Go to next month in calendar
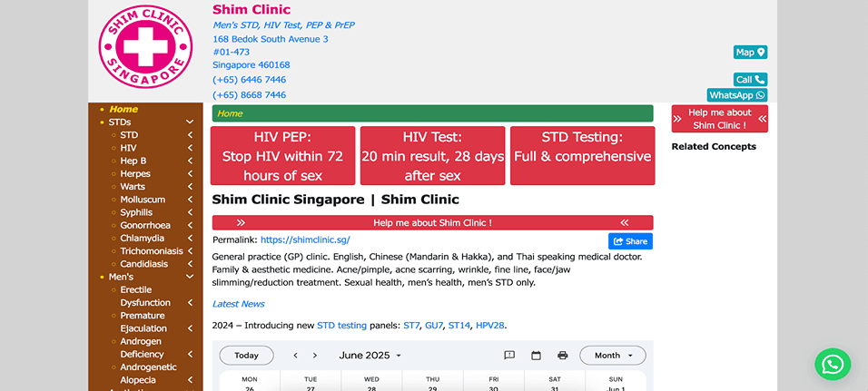Image resolution: width=868 pixels, height=391 pixels. [315, 355]
